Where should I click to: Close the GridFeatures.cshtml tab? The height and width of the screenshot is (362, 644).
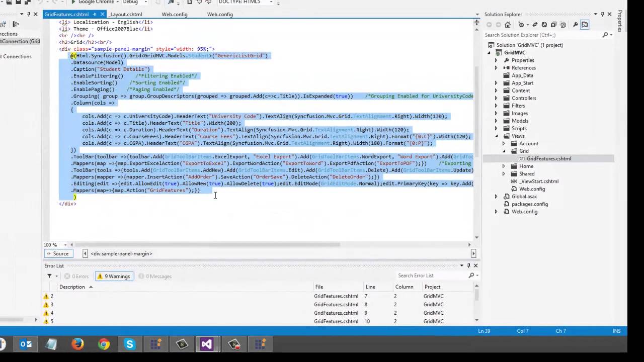coord(103,14)
